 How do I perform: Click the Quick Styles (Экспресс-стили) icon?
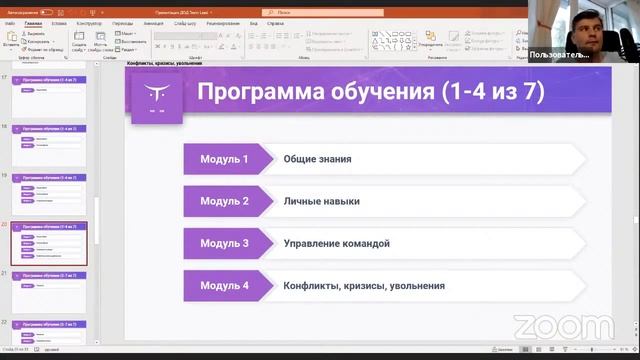click(453, 36)
